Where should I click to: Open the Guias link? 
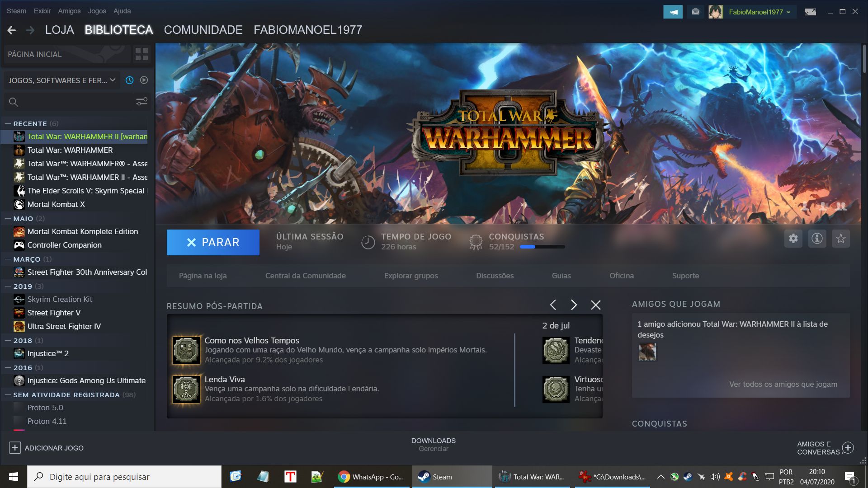point(561,276)
